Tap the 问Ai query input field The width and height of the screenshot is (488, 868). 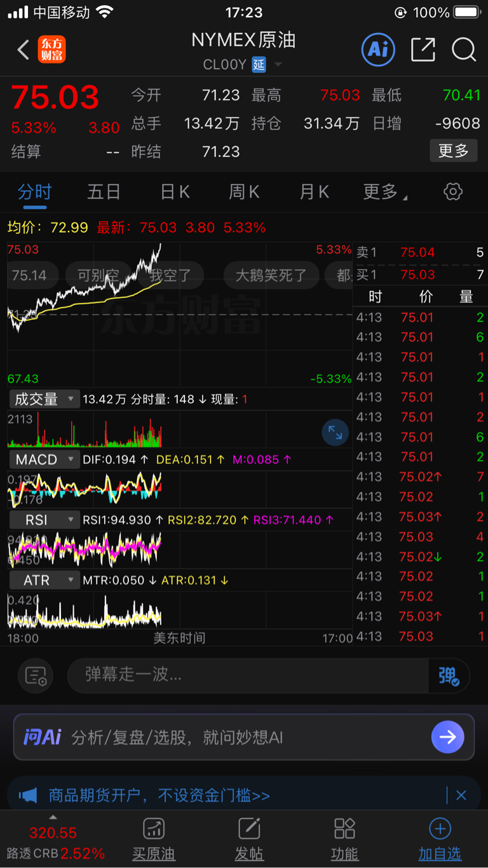click(x=244, y=737)
